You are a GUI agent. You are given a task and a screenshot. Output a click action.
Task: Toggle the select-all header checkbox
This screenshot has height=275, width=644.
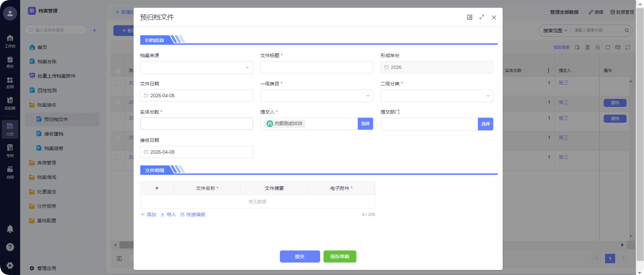pos(118,71)
